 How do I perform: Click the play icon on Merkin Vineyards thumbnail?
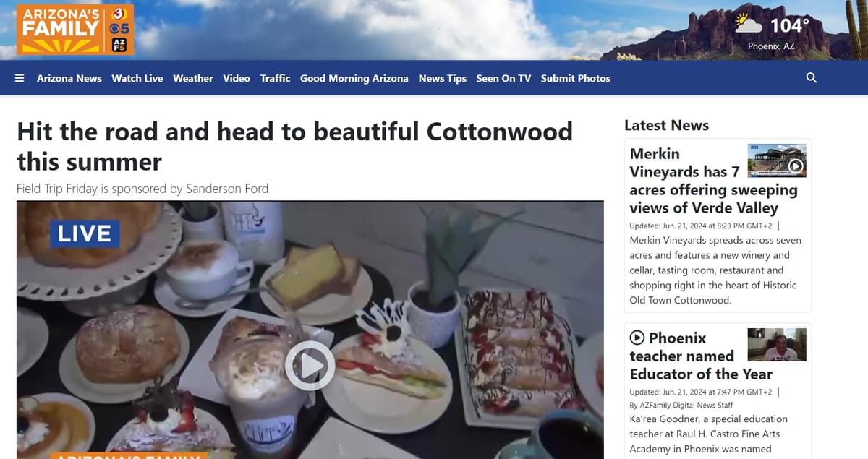tap(796, 166)
